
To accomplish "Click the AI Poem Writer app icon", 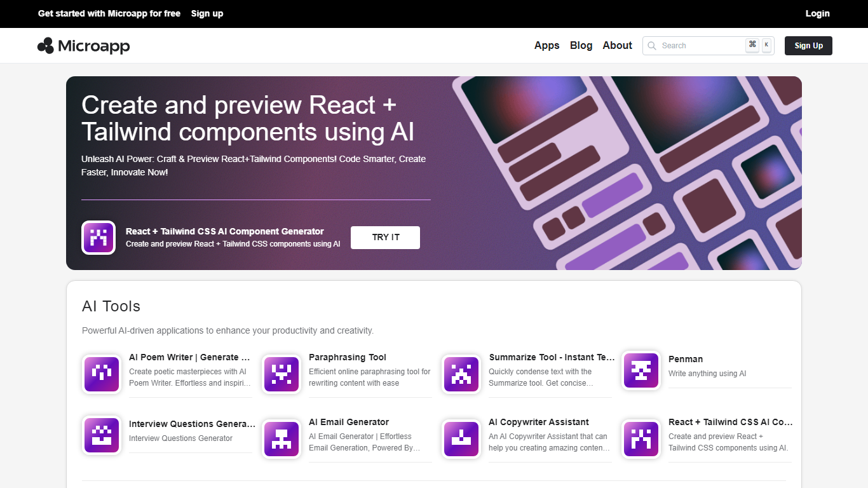I will coord(102,374).
